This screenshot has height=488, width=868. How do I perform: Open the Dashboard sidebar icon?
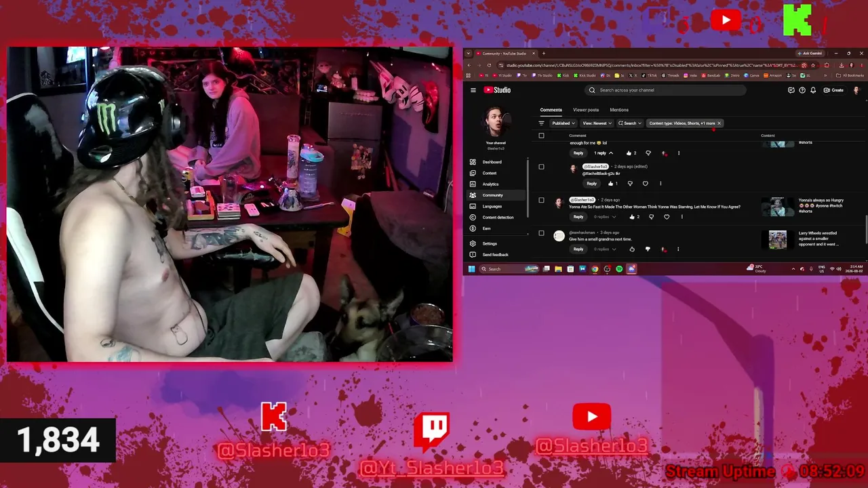pos(473,162)
